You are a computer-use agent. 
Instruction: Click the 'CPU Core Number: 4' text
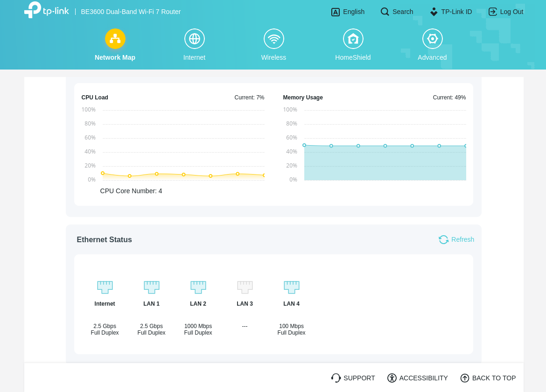tap(131, 191)
